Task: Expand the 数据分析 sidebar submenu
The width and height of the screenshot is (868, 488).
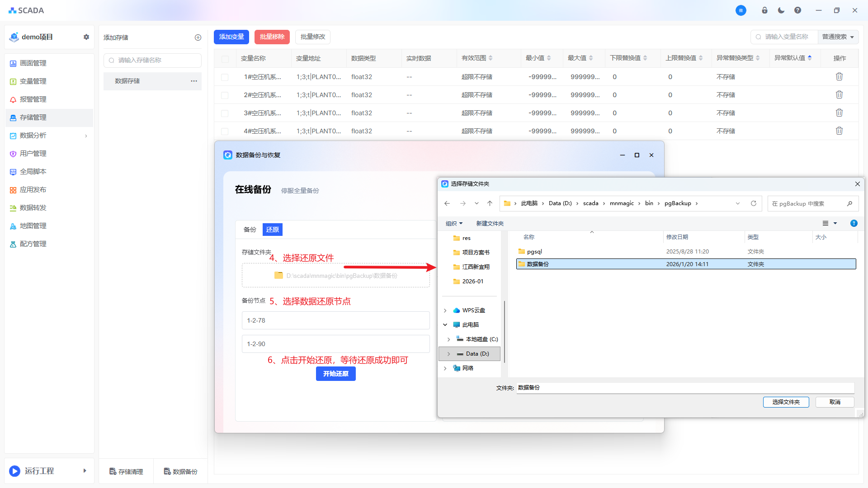Action: [86, 136]
